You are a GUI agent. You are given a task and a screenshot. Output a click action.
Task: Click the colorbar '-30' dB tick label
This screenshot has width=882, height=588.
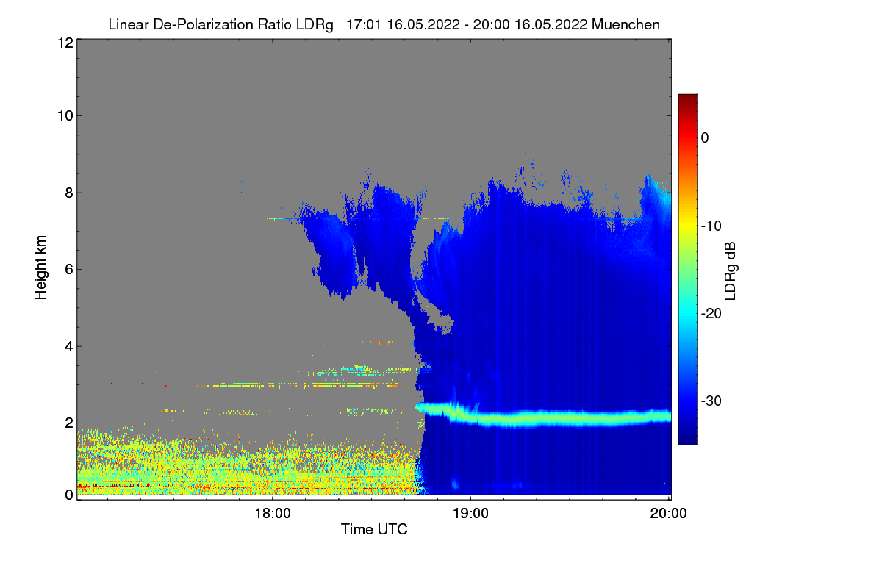tap(712, 401)
